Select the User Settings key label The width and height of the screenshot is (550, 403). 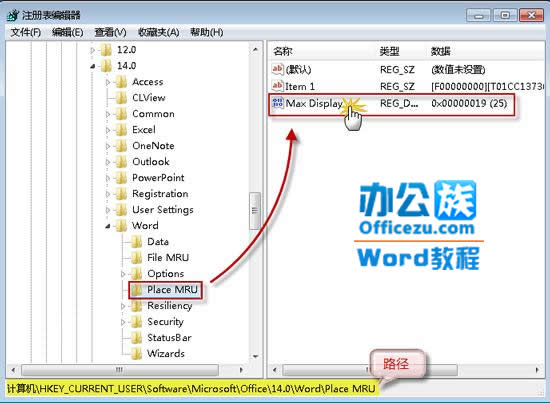click(x=163, y=210)
